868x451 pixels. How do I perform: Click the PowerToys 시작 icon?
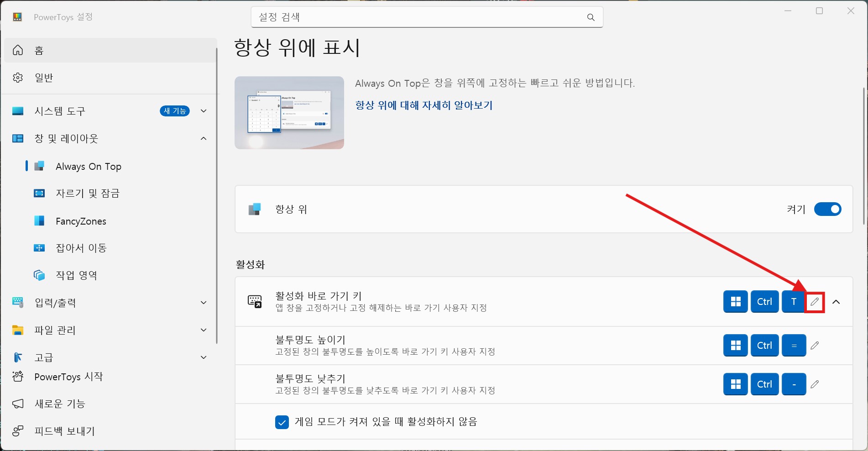[x=18, y=377]
